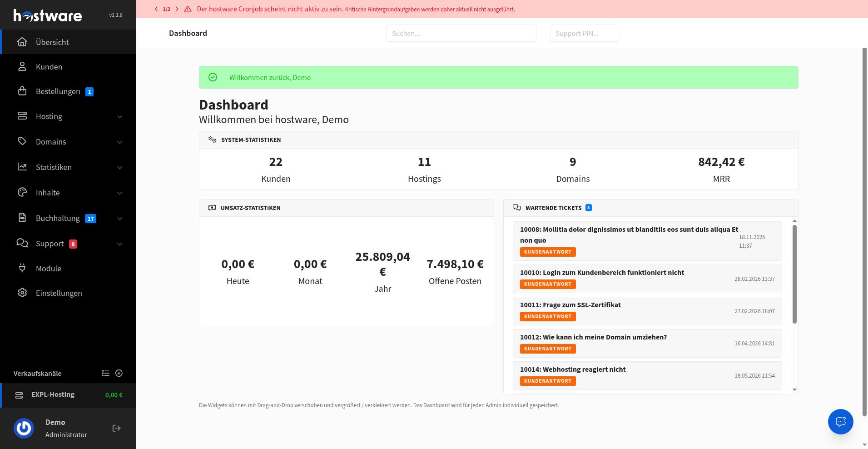Click the tickets list scrollbar thumb
Screen dimensions: 868x449
click(x=794, y=274)
